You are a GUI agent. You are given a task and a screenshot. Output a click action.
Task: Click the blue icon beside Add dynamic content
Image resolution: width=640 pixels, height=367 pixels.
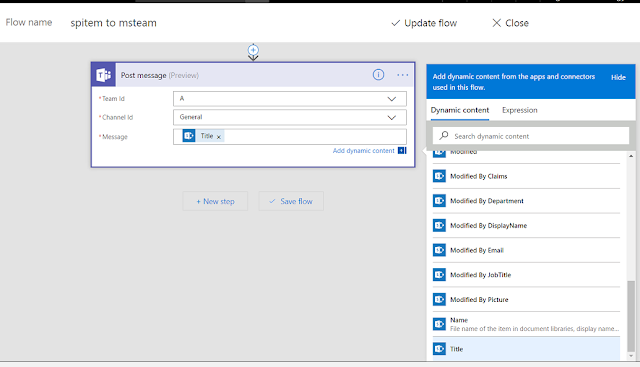[x=402, y=151]
